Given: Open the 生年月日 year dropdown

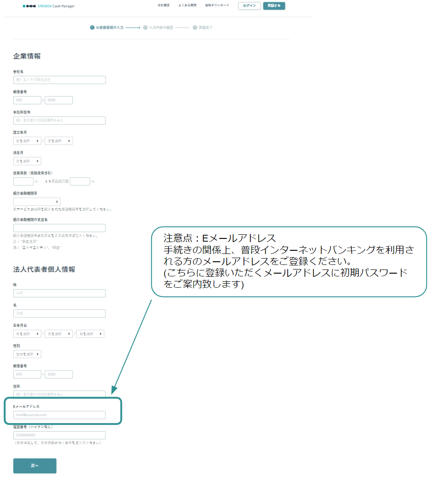Looking at the screenshot, I should pyautogui.click(x=27, y=334).
